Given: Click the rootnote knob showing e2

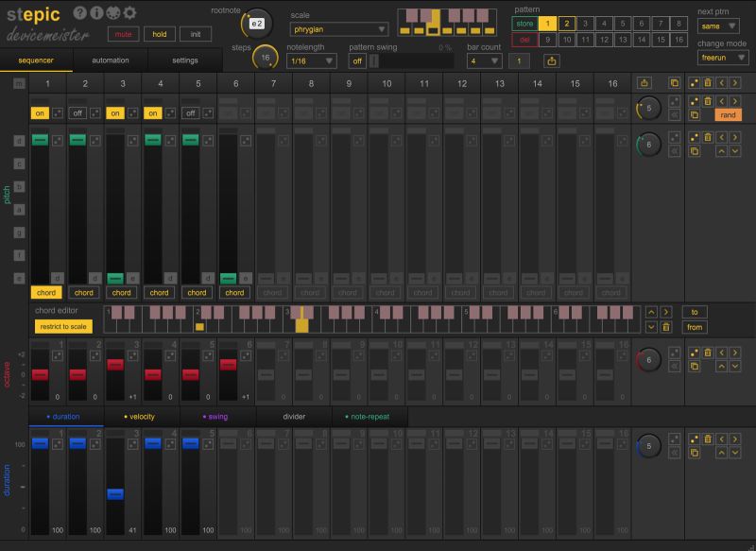Looking at the screenshot, I should [x=257, y=23].
